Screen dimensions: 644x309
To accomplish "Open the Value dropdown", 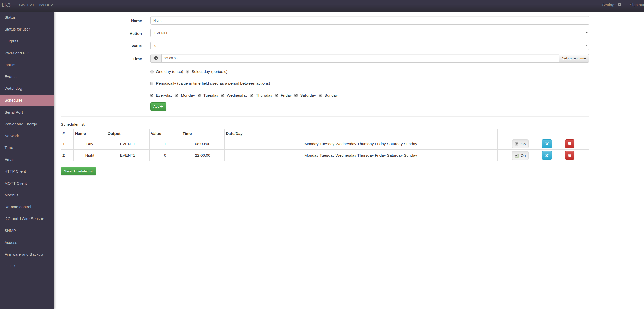I will click(369, 46).
